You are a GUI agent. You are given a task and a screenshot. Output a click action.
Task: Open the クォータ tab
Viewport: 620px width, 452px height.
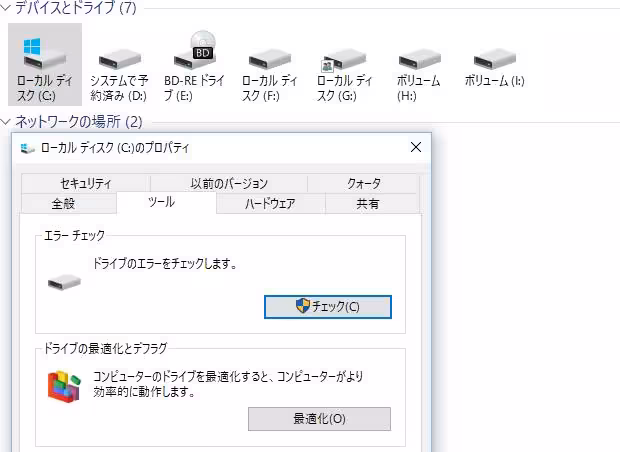tap(363, 183)
